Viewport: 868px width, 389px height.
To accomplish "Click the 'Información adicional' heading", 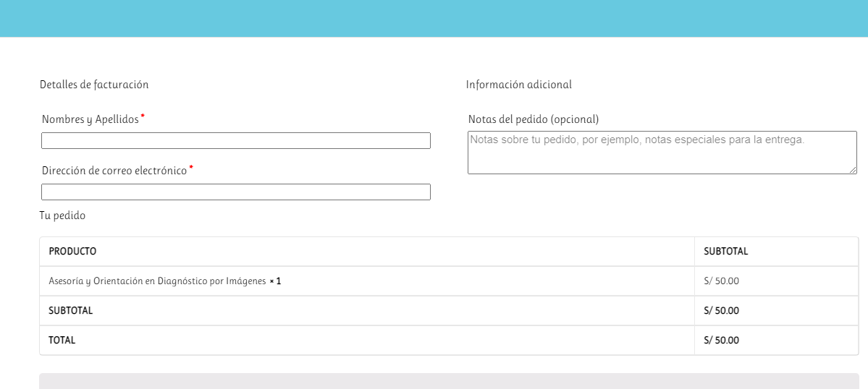I will (518, 85).
